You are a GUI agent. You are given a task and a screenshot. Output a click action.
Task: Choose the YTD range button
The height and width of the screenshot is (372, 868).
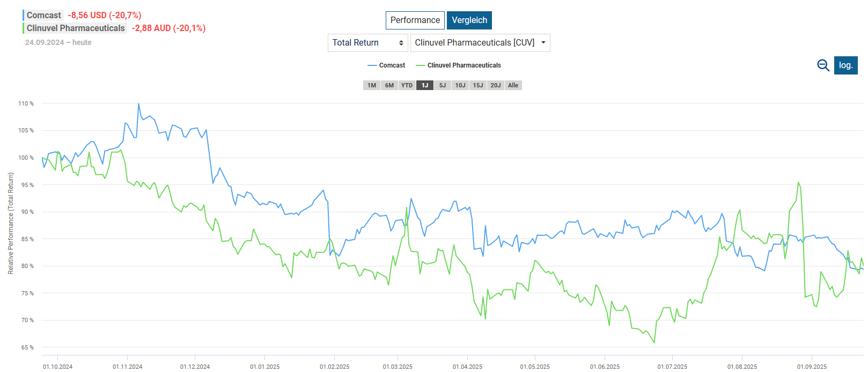(x=407, y=85)
